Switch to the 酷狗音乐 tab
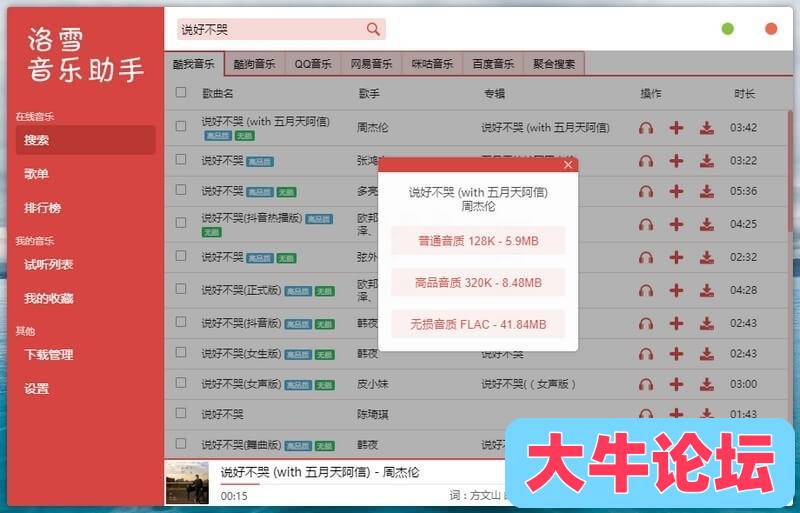The width and height of the screenshot is (800, 513). pyautogui.click(x=255, y=64)
